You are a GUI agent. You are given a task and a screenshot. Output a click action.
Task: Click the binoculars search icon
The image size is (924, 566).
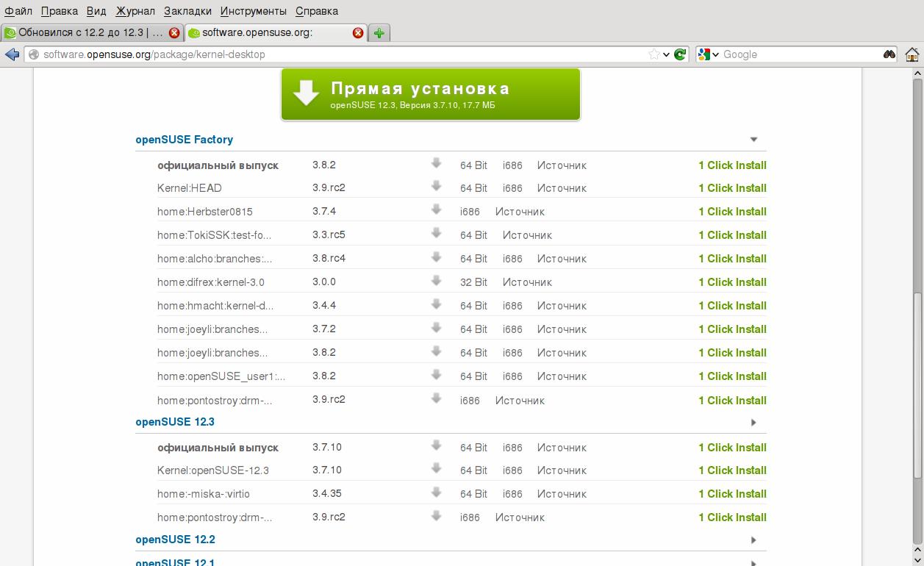click(x=889, y=54)
